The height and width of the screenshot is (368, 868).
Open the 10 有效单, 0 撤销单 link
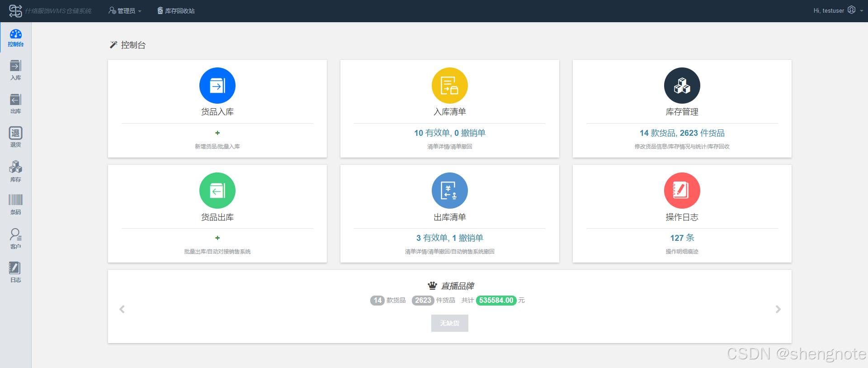click(449, 133)
